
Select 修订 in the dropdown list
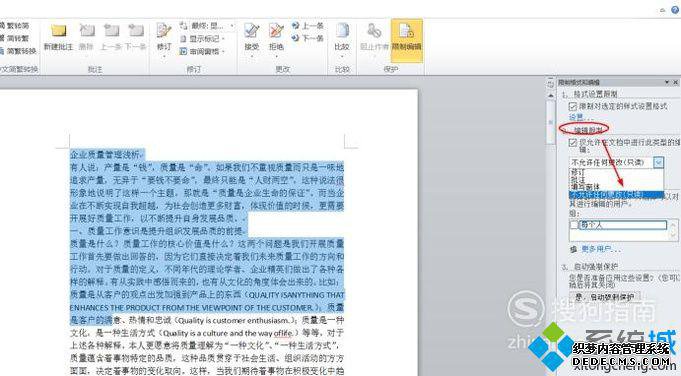click(616, 172)
